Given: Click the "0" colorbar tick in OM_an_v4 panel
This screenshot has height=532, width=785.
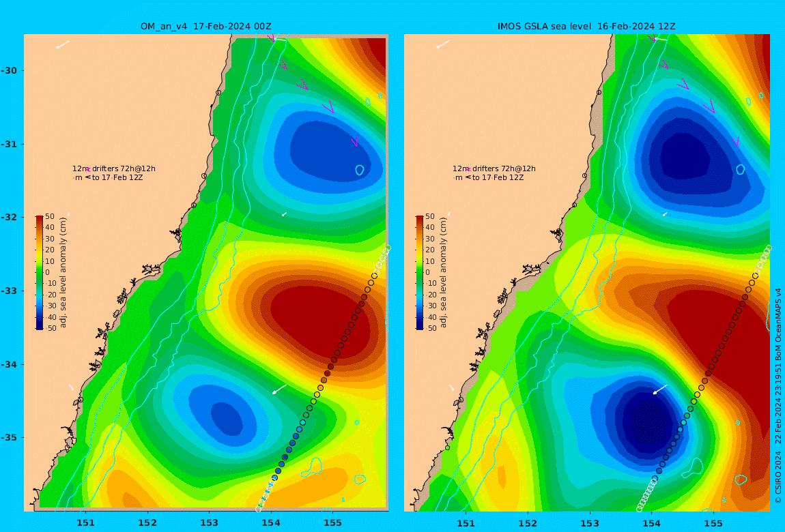Looking at the screenshot, I should click(x=48, y=273).
